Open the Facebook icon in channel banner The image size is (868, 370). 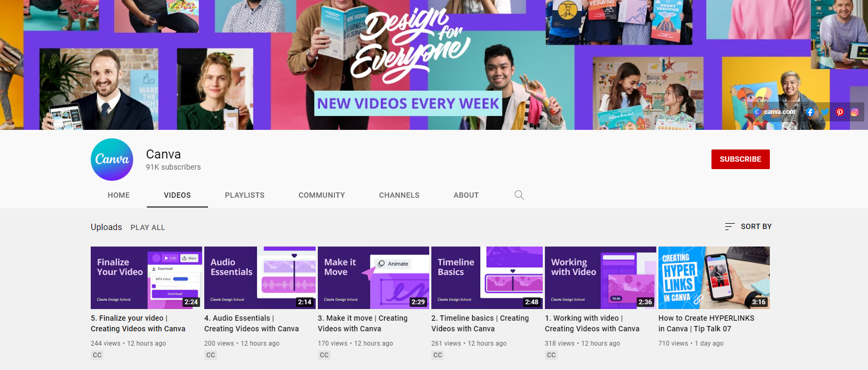(810, 112)
